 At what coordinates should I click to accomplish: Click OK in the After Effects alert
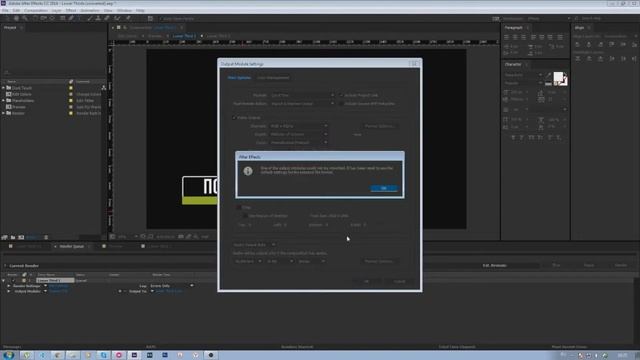(x=384, y=188)
